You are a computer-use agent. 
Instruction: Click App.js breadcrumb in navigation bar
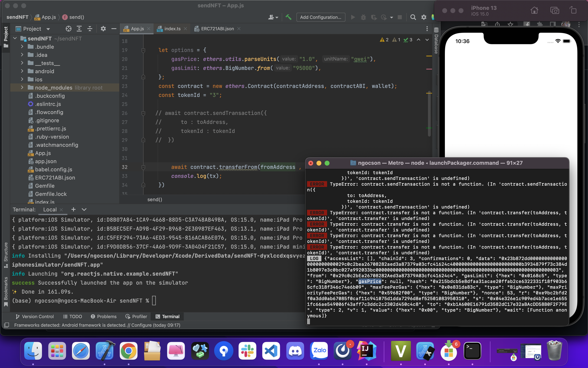pos(45,17)
